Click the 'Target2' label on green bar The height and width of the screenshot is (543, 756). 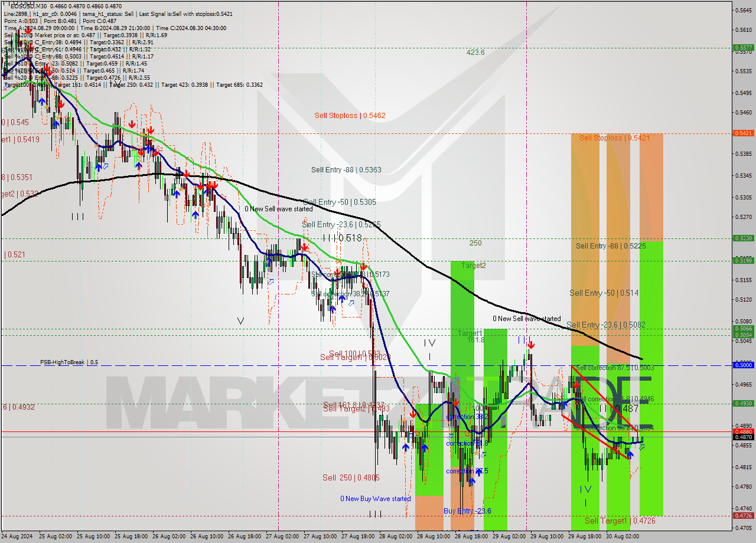pyautogui.click(x=474, y=266)
